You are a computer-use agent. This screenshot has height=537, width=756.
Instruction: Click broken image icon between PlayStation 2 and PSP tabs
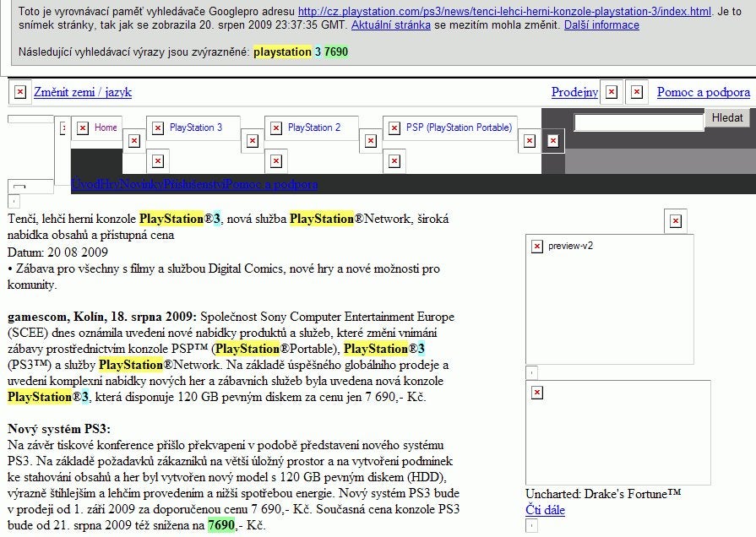pos(370,141)
